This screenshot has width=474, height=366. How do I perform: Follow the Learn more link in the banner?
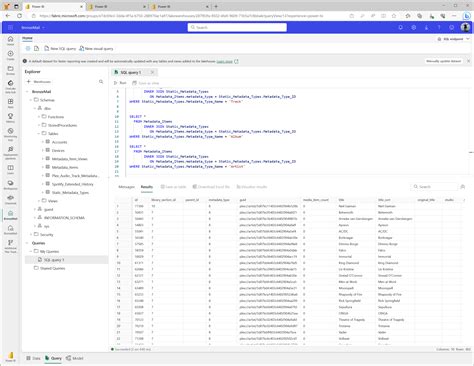click(224, 61)
